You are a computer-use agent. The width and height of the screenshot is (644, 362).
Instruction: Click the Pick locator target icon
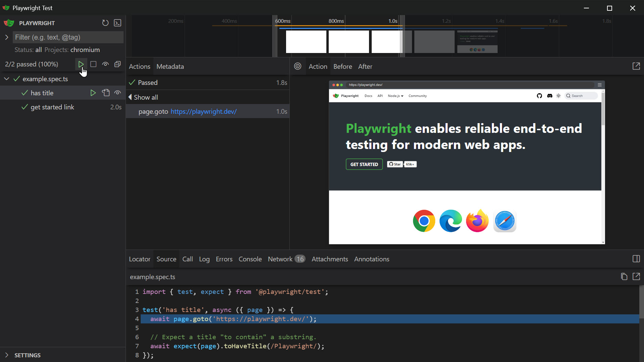[297, 66]
